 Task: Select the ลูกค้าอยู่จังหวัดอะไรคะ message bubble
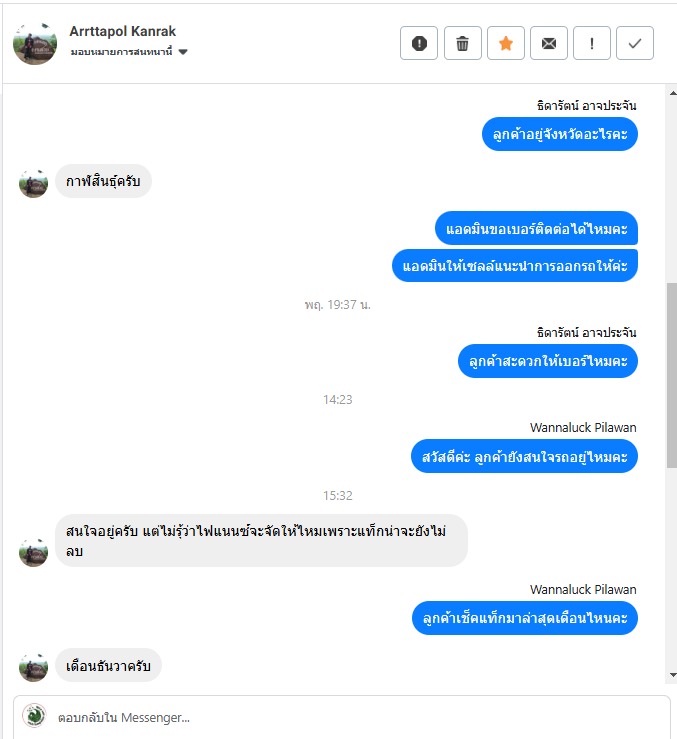[560, 134]
